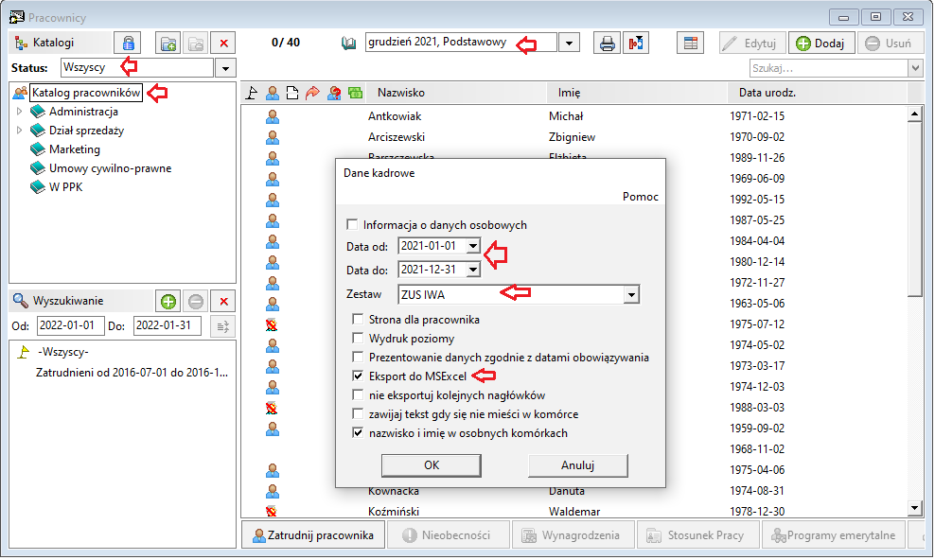This screenshot has height=560, width=935.
Task: Select Umowy cywilno-prawne catalog
Action: [x=111, y=168]
